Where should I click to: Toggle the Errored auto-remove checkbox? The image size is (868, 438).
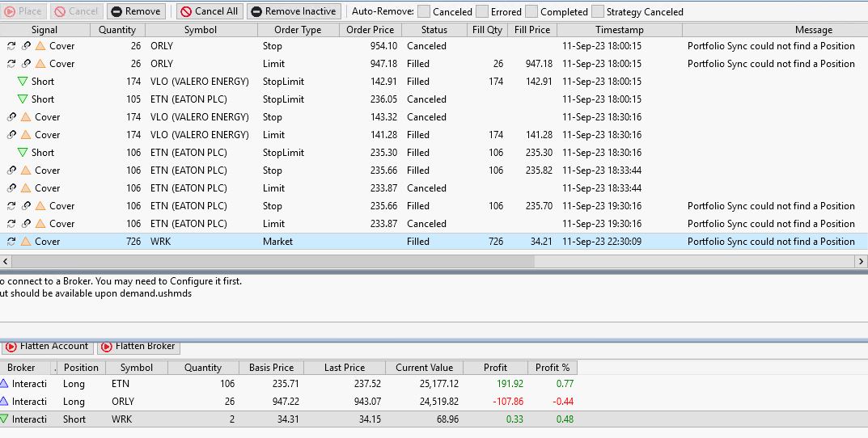pyautogui.click(x=482, y=11)
